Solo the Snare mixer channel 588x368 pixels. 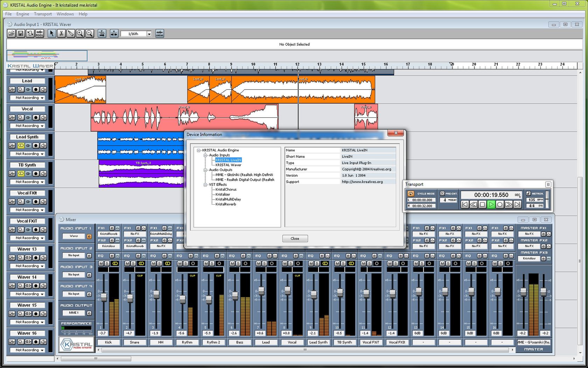133,263
